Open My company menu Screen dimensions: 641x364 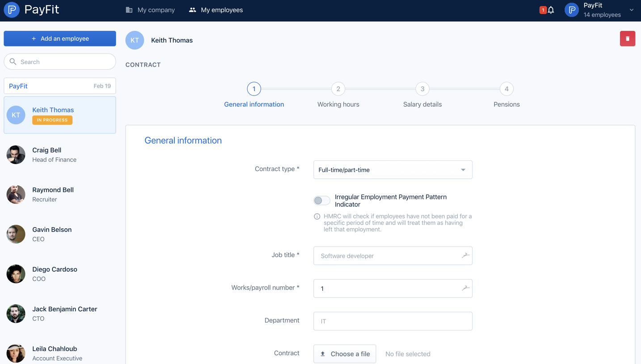150,10
